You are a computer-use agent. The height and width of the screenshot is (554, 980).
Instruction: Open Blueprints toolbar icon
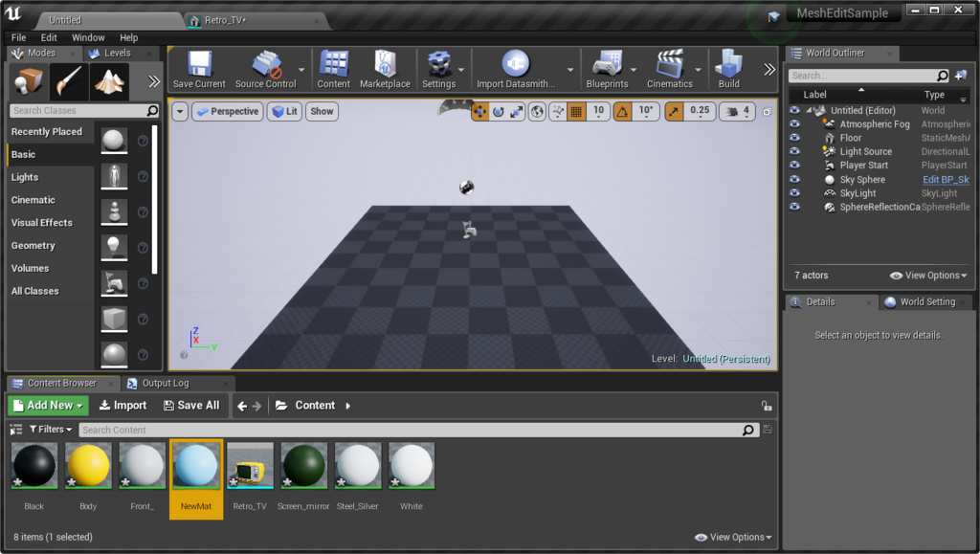coord(607,65)
